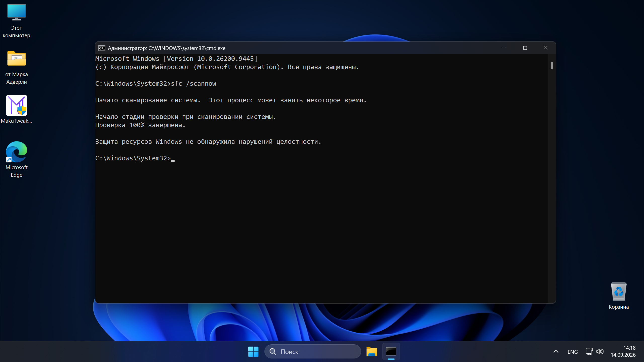Open the cmd window system menu icon
Viewport: 644px width, 362px height.
[x=102, y=48]
